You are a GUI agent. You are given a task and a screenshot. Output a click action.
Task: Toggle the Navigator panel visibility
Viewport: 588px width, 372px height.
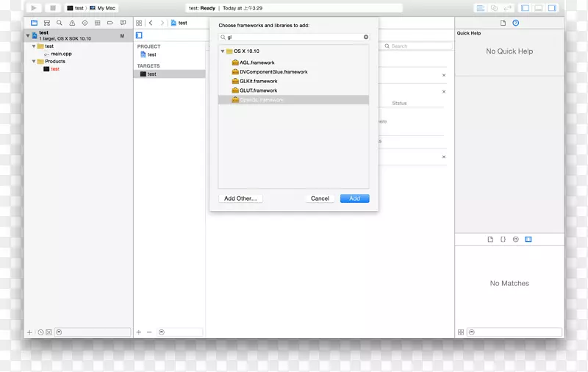525,8
